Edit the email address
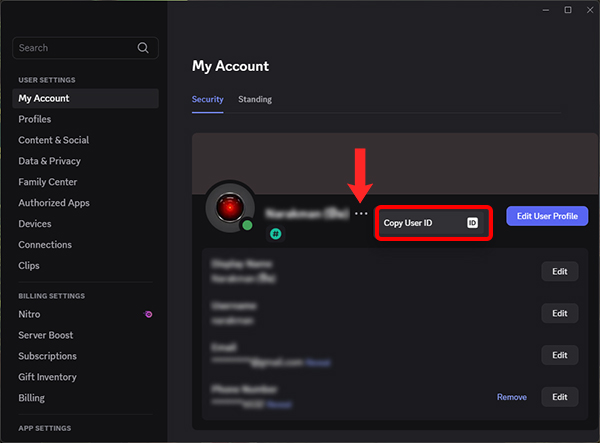 [x=559, y=355]
